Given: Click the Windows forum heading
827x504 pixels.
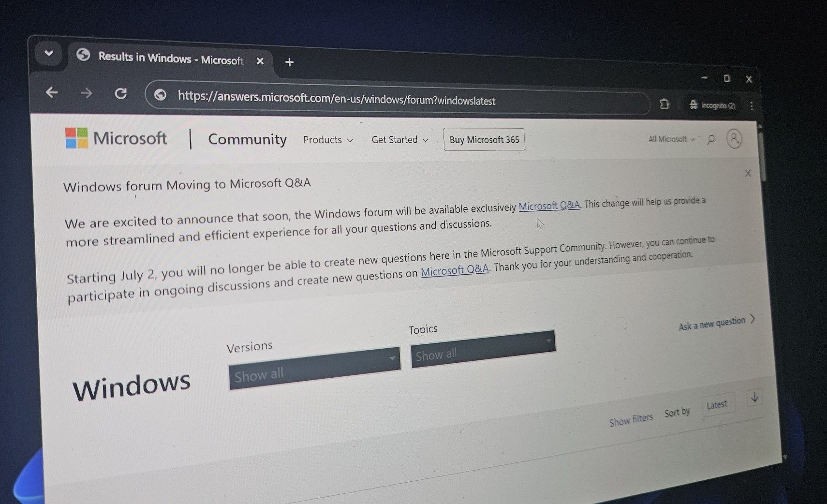Looking at the screenshot, I should 132,386.
